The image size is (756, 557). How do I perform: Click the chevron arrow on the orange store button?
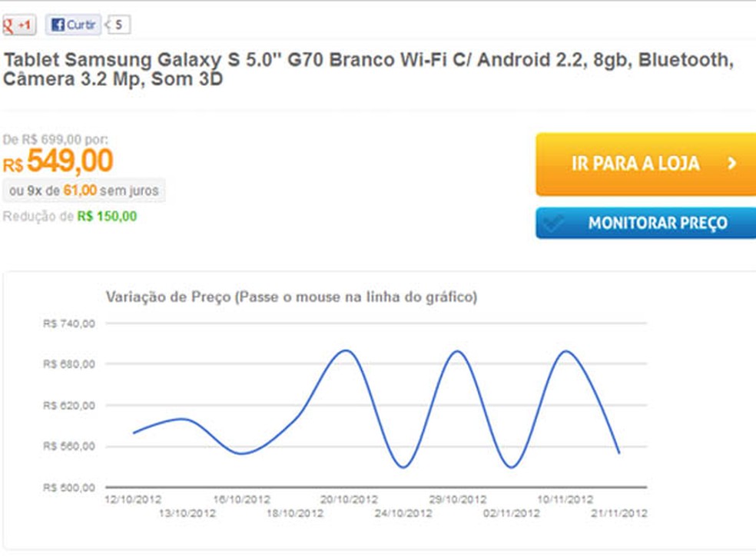click(731, 164)
